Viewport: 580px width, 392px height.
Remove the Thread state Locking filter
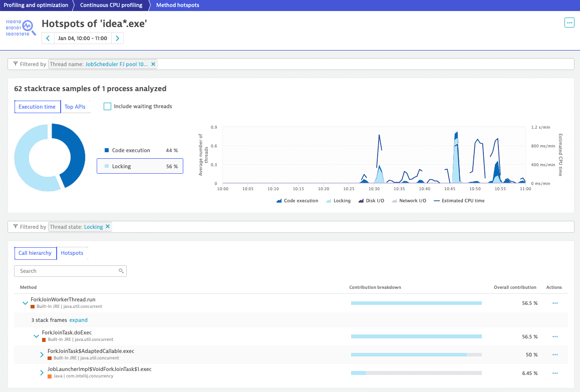point(108,227)
